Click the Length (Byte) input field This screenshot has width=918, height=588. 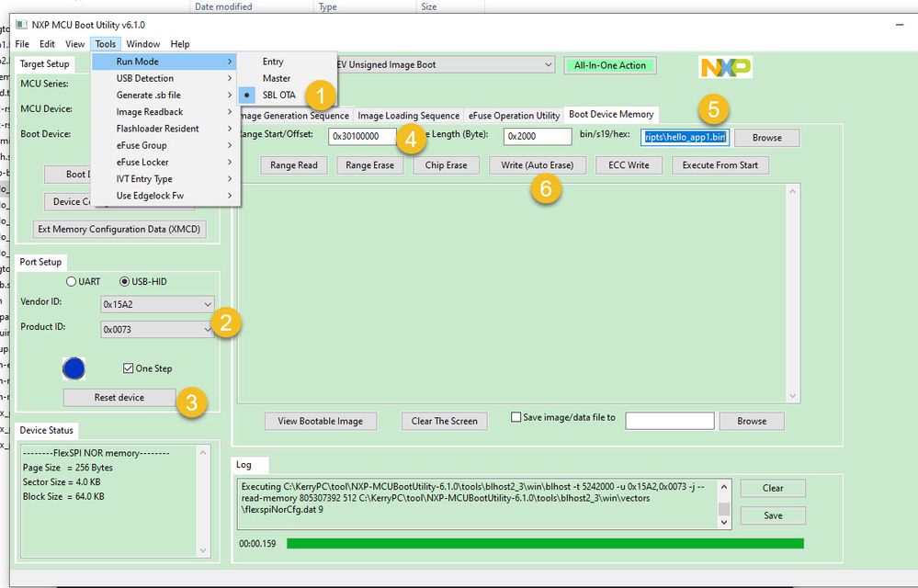pos(538,136)
